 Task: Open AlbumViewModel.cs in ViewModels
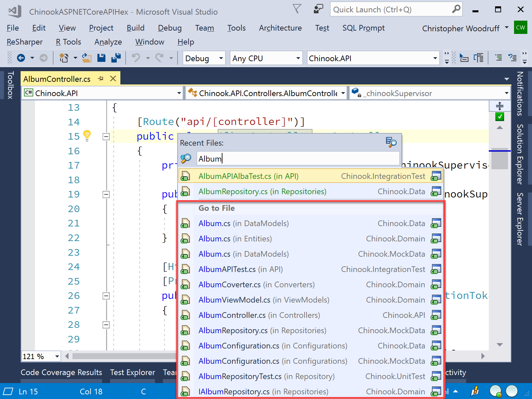coord(311,300)
